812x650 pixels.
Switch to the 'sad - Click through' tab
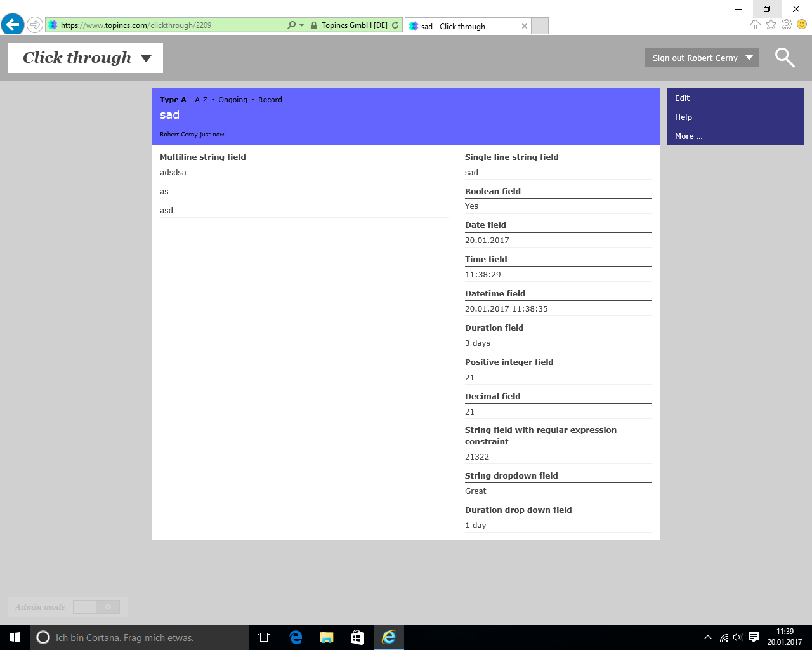pos(463,26)
